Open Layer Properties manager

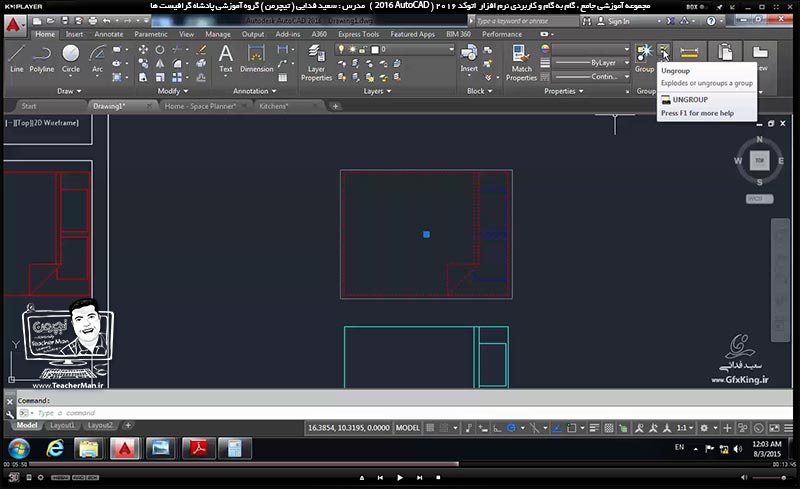[x=316, y=62]
